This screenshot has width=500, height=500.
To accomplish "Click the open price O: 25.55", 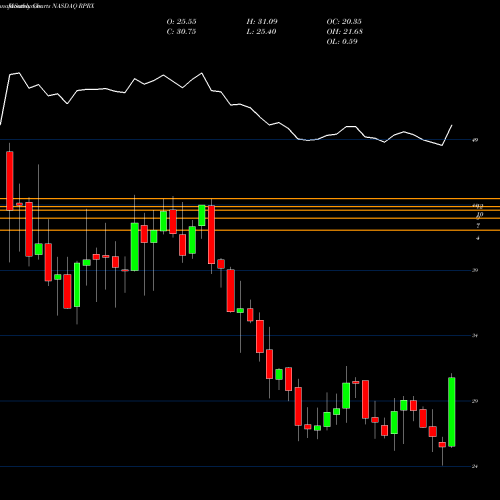I will (181, 22).
